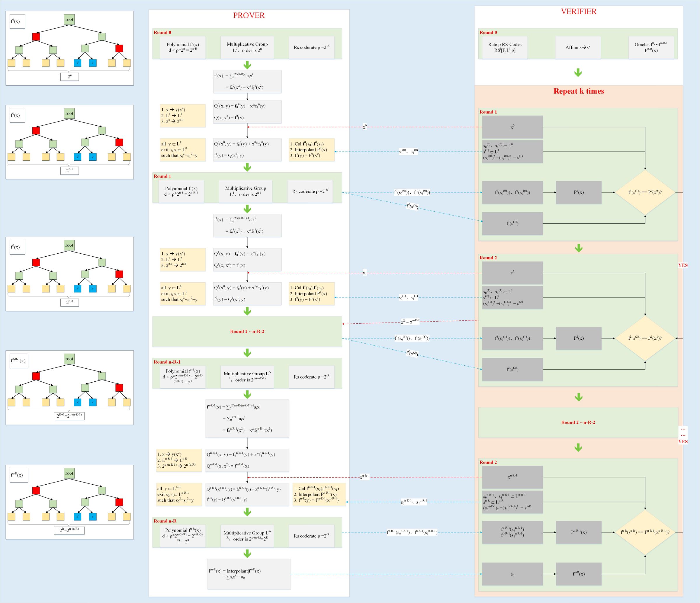Click the "2^R=2^n-(n-R)" leaf count label

tap(69, 530)
